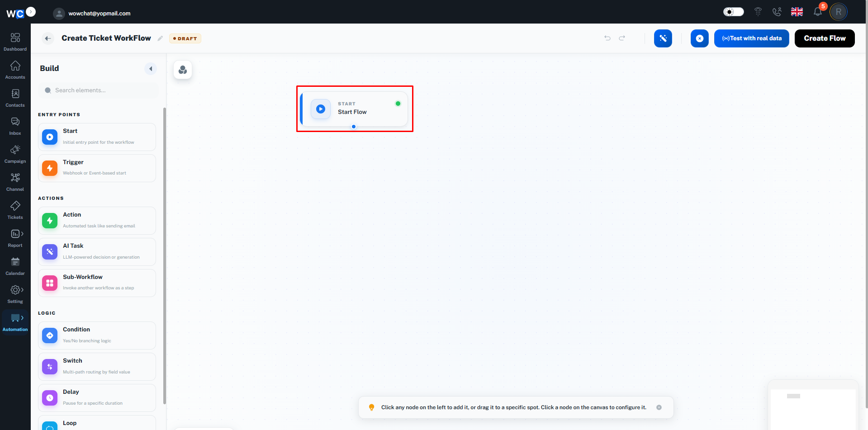Open the AI magic wand button
Screen dimensions: 868x430
tap(663, 38)
